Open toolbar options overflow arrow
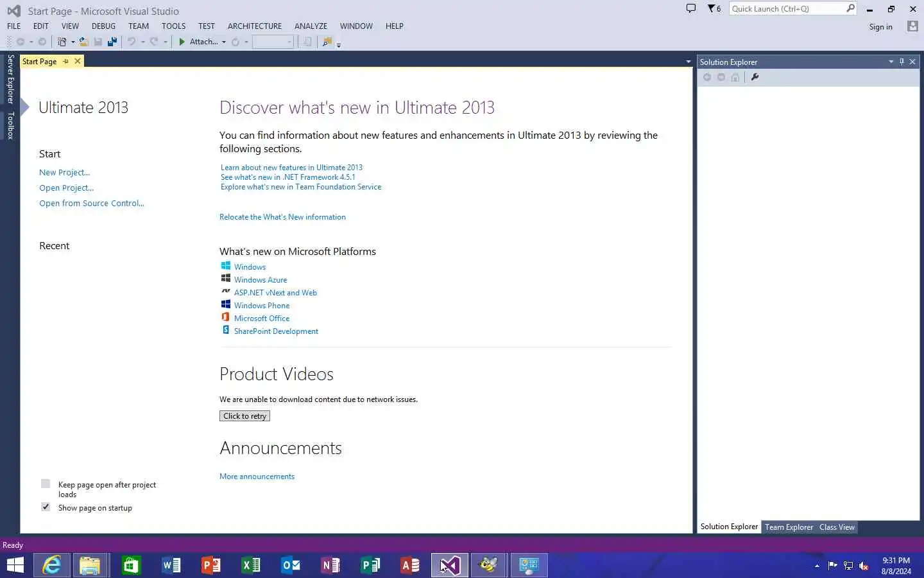The height and width of the screenshot is (578, 924). 339,44
